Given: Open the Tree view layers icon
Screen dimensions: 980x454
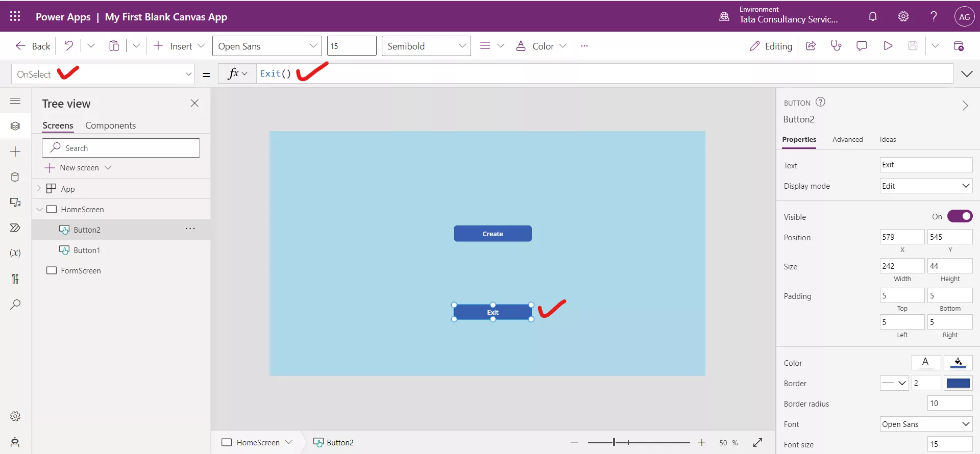Looking at the screenshot, I should pos(15,126).
